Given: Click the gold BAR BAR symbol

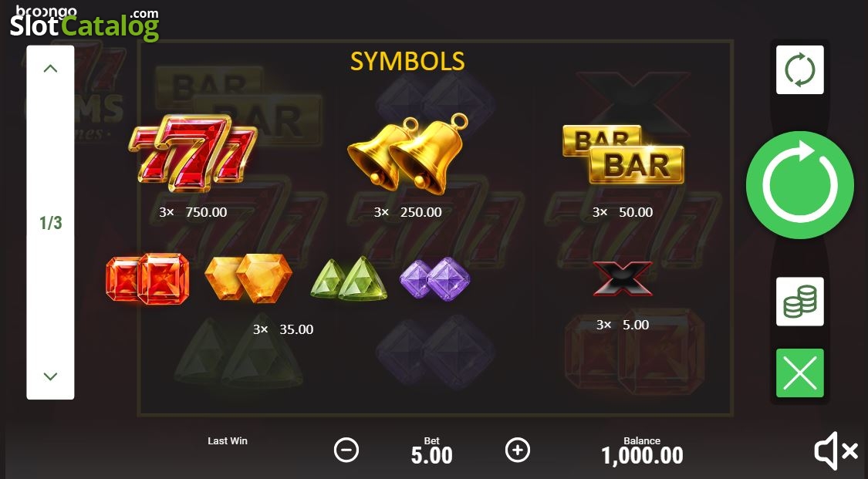Looking at the screenshot, I should [623, 154].
